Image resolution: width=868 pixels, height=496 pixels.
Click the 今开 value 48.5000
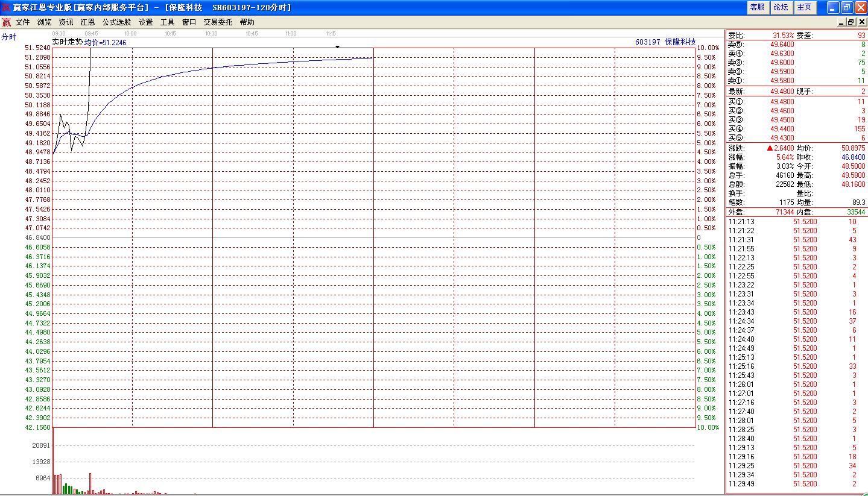coord(854,166)
